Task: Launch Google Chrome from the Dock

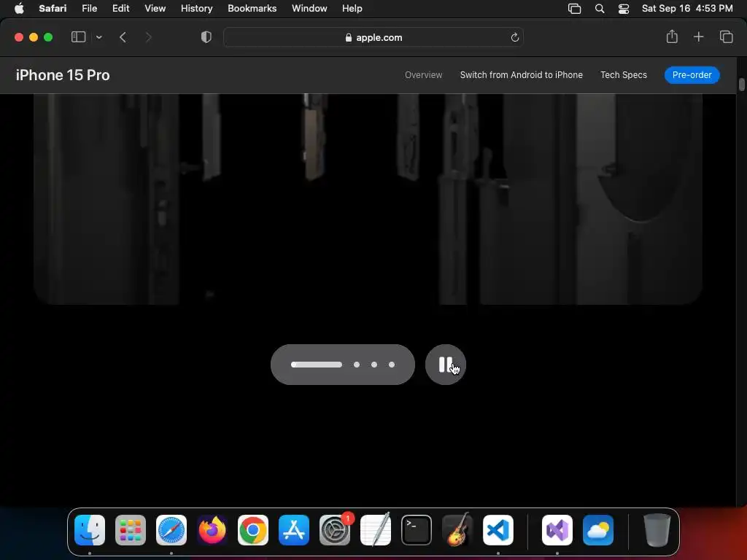Action: [x=253, y=530]
